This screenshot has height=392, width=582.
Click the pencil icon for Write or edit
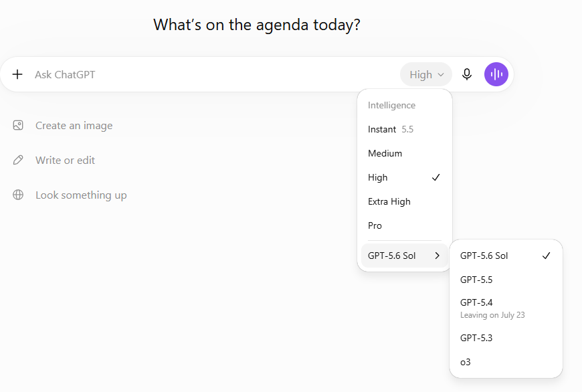pos(18,160)
